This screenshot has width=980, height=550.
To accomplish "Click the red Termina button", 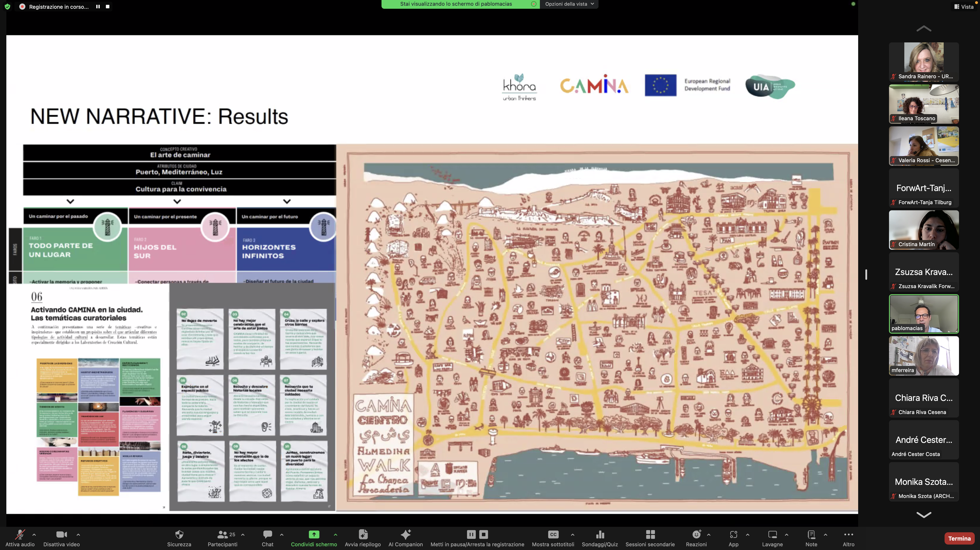I will pyautogui.click(x=959, y=538).
